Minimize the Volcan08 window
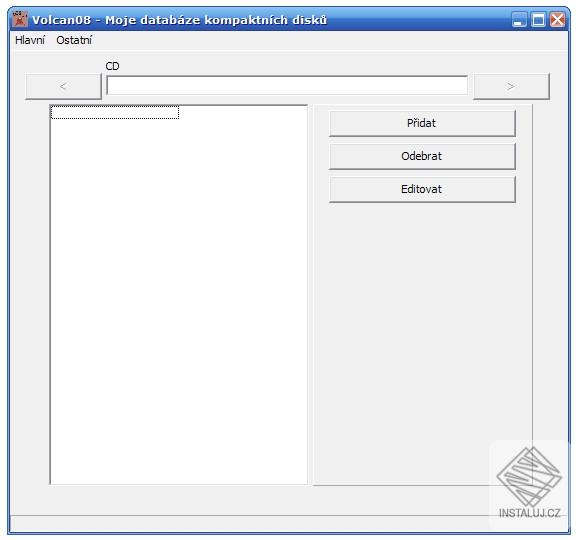The height and width of the screenshot is (540, 580). click(x=519, y=20)
